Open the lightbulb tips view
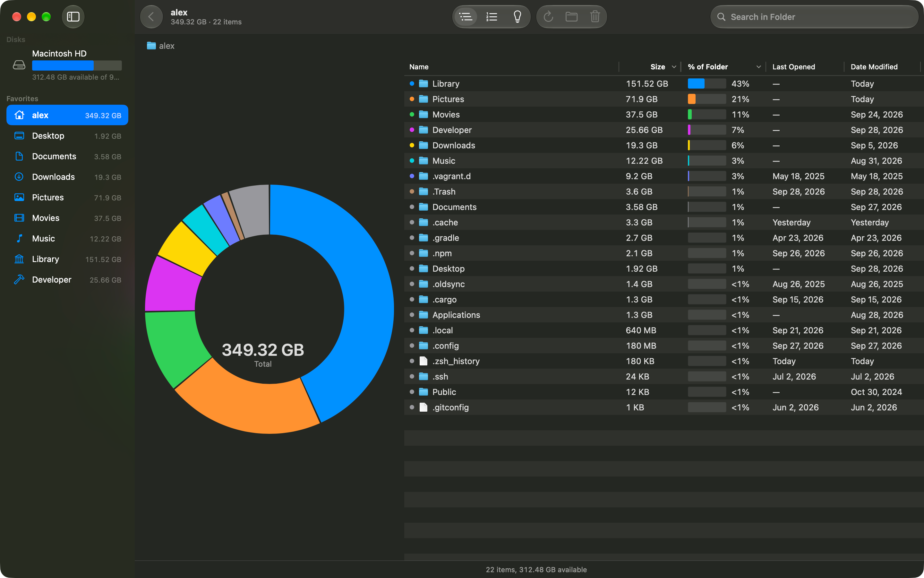 [518, 17]
